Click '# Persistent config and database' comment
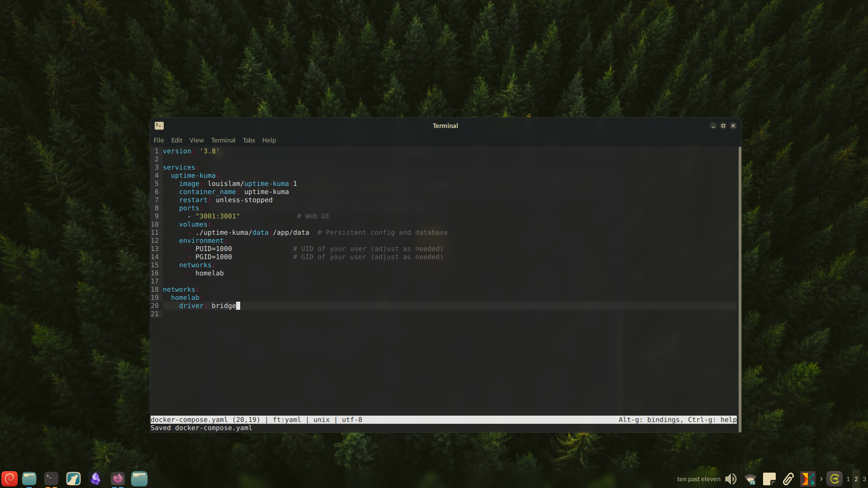868x488 pixels. click(x=383, y=232)
